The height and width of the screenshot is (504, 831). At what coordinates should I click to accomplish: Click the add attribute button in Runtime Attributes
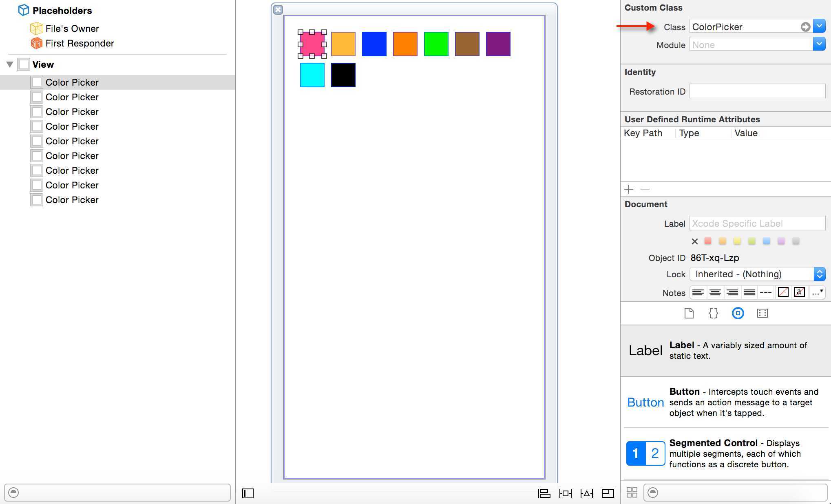point(629,189)
